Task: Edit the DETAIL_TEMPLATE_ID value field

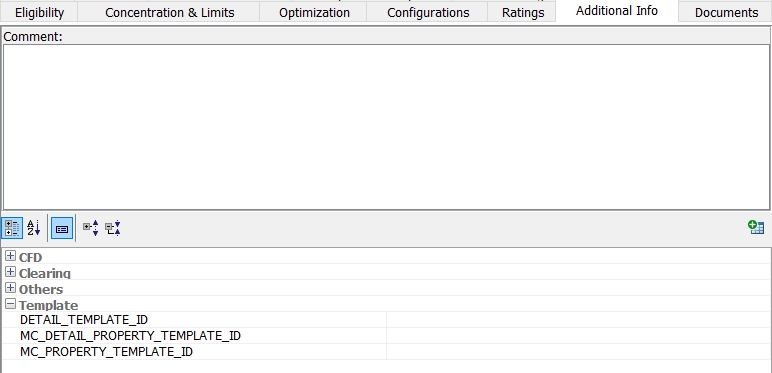Action: point(579,320)
